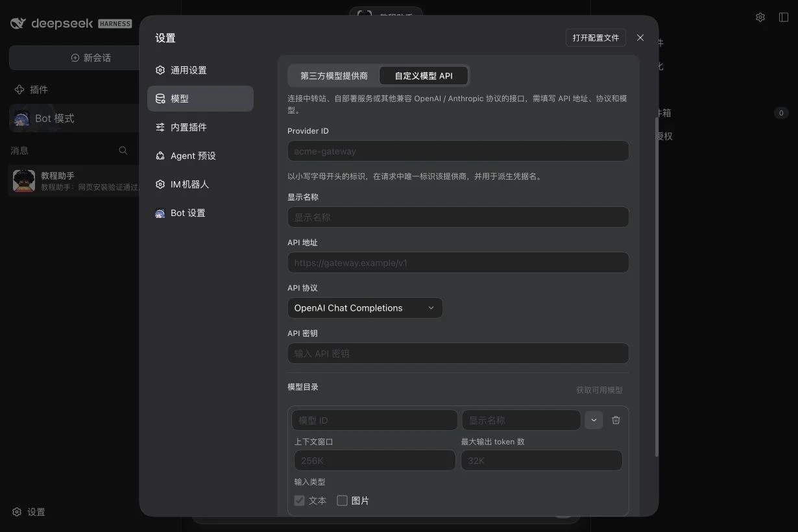Screen dimensions: 798x532
Task: Click the 内置插件 sliders icon
Action: click(160, 127)
